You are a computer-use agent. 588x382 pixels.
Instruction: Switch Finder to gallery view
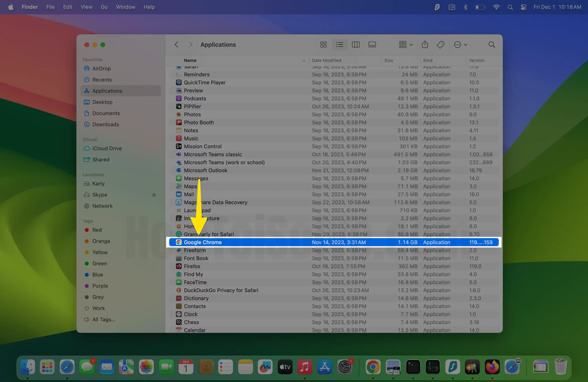point(372,45)
